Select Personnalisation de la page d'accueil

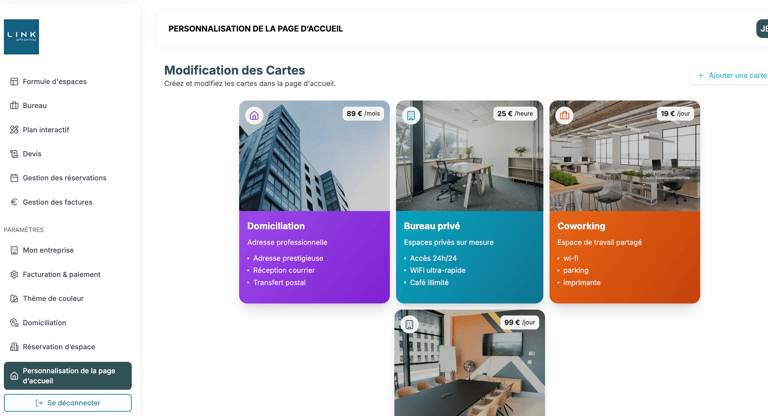click(68, 376)
